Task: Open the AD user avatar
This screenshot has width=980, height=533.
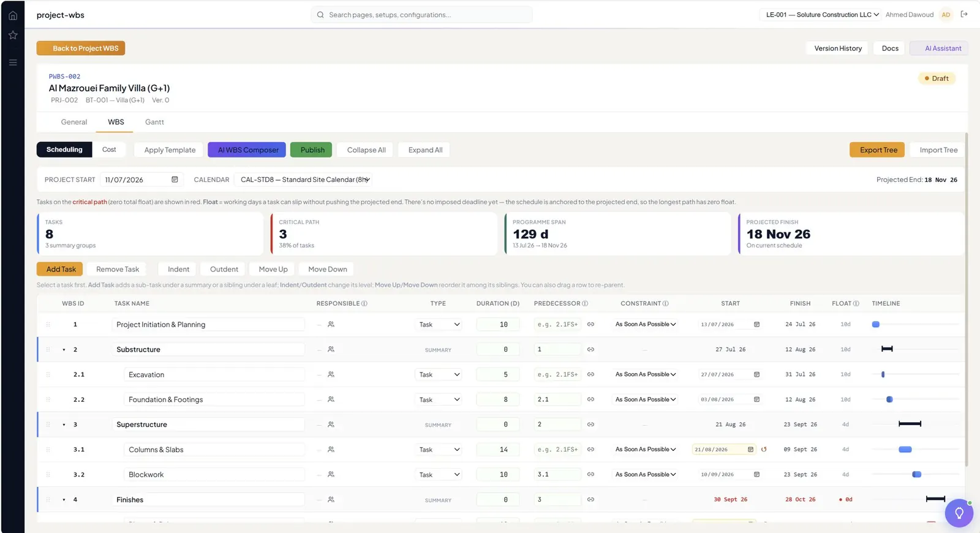Action: (946, 15)
